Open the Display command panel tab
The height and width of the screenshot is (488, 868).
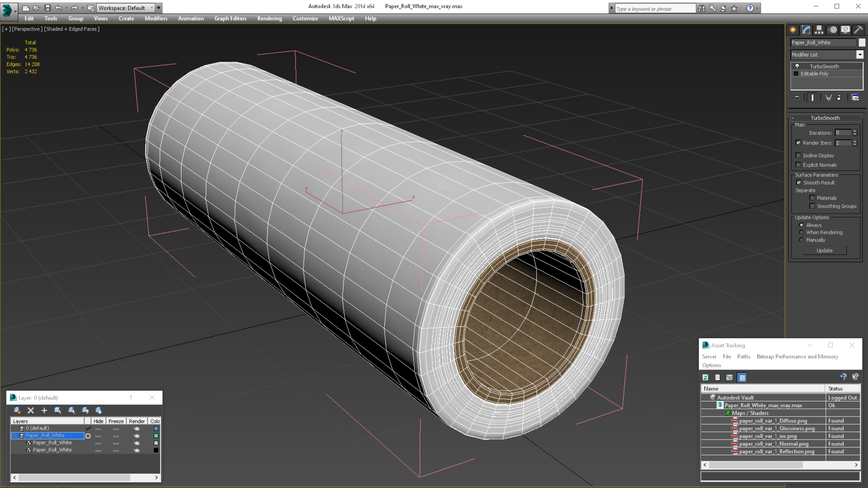click(x=845, y=30)
